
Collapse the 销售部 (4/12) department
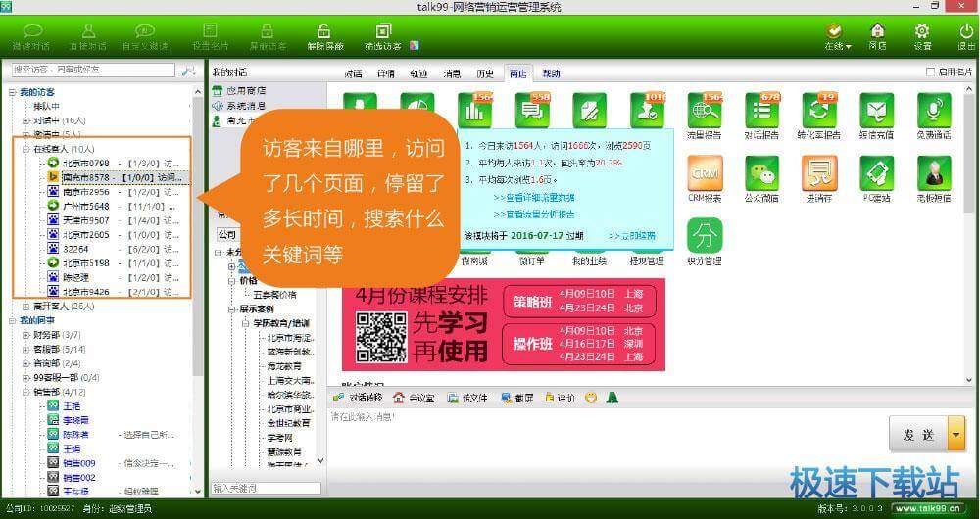tap(26, 393)
